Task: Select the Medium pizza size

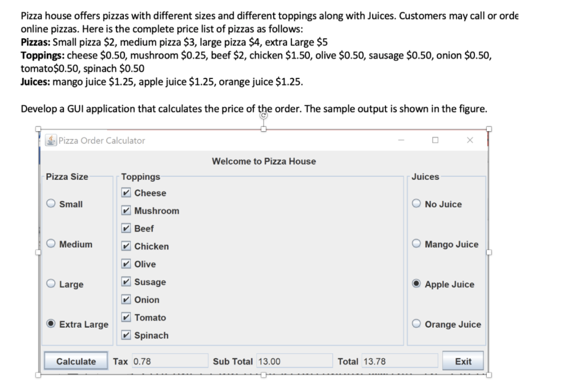Action: pyautogui.click(x=51, y=244)
